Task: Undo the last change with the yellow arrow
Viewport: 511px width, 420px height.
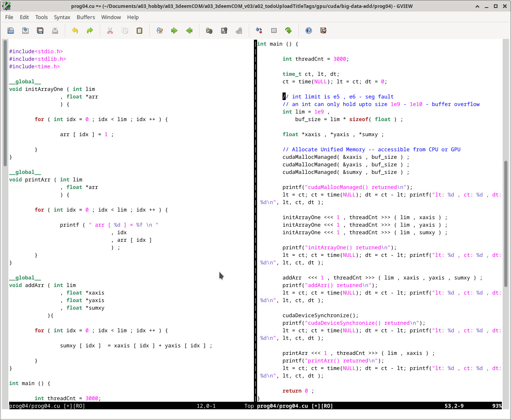Action: [x=75, y=31]
